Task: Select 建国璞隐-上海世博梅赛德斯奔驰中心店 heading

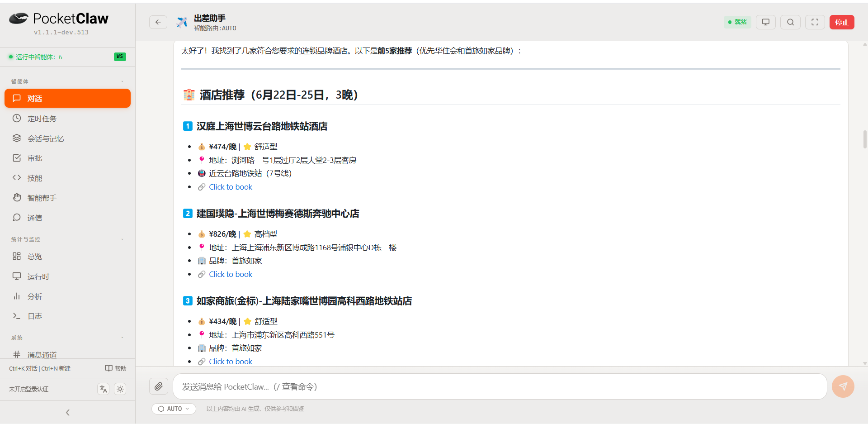Action: point(278,214)
